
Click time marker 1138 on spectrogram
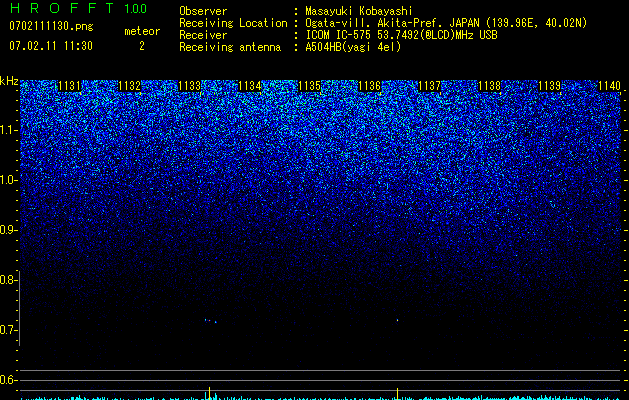click(x=490, y=86)
